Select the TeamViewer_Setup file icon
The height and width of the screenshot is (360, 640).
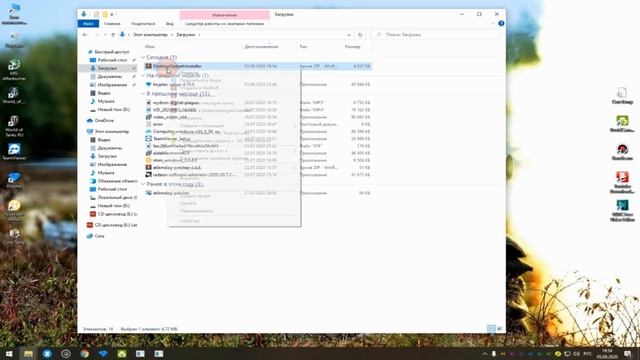[x=149, y=138]
